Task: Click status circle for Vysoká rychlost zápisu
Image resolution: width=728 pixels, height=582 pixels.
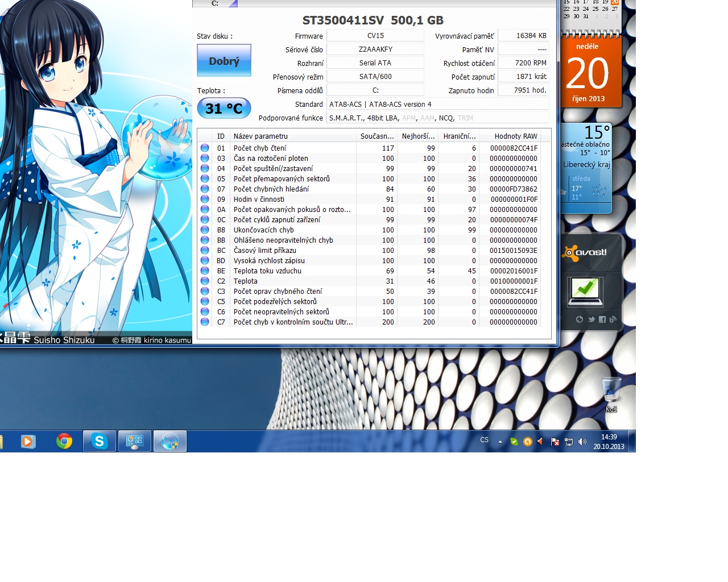Action: click(205, 260)
